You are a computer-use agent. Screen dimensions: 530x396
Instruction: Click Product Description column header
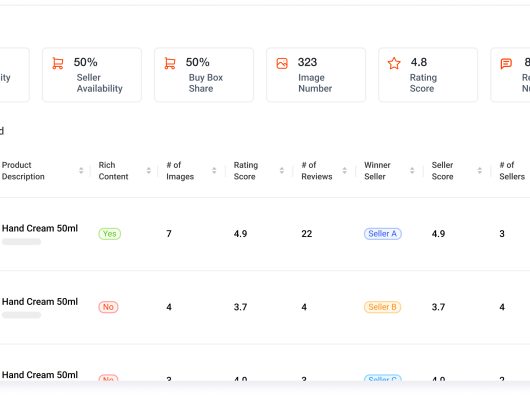coord(23,171)
